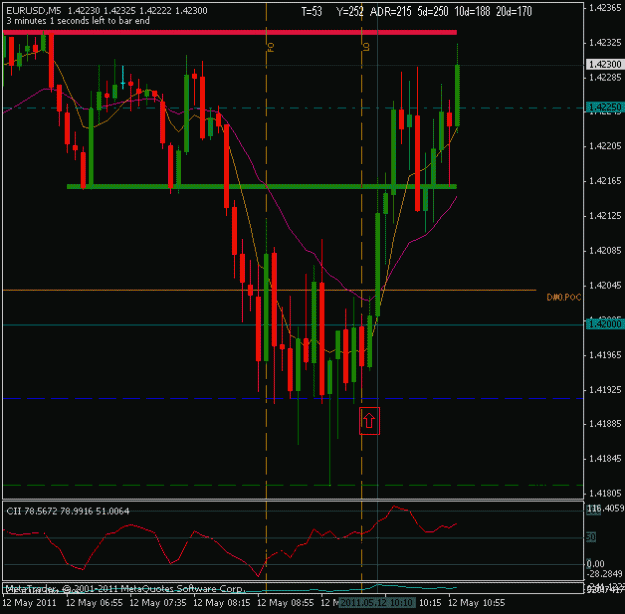Click the 1.42045 price axis value
This screenshot has height=614, width=625.
(605, 285)
